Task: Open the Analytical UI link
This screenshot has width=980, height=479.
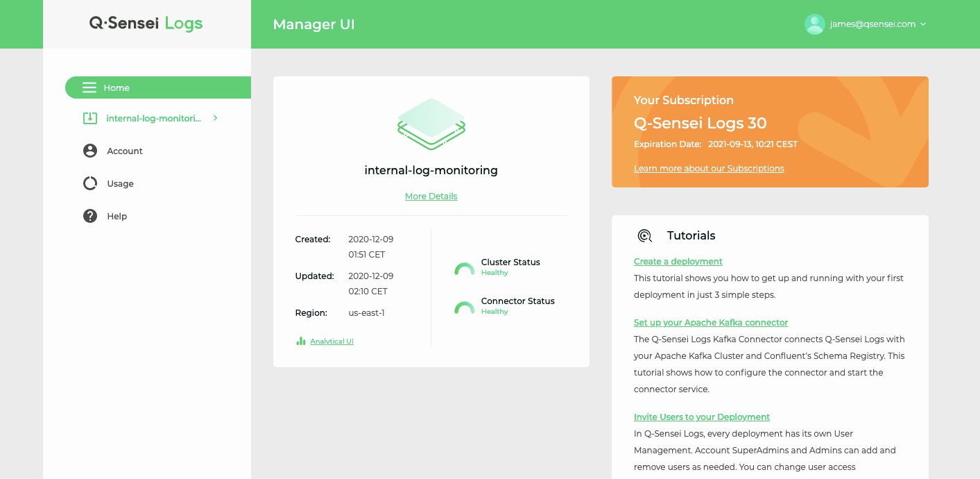Action: coord(332,341)
